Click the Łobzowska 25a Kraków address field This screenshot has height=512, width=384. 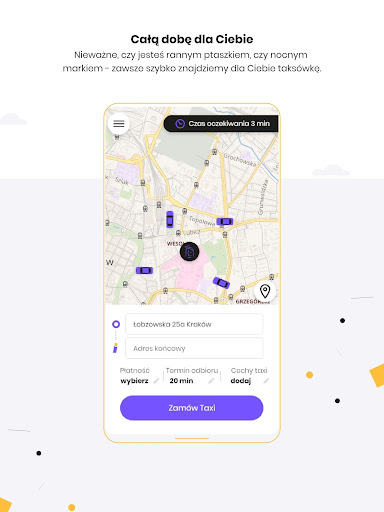click(x=194, y=324)
